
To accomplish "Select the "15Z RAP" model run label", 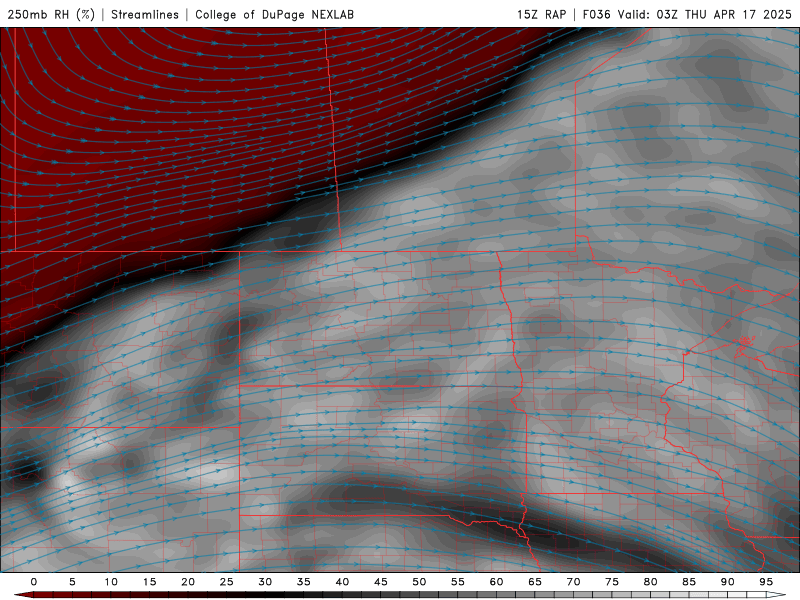I will pyautogui.click(x=541, y=14).
